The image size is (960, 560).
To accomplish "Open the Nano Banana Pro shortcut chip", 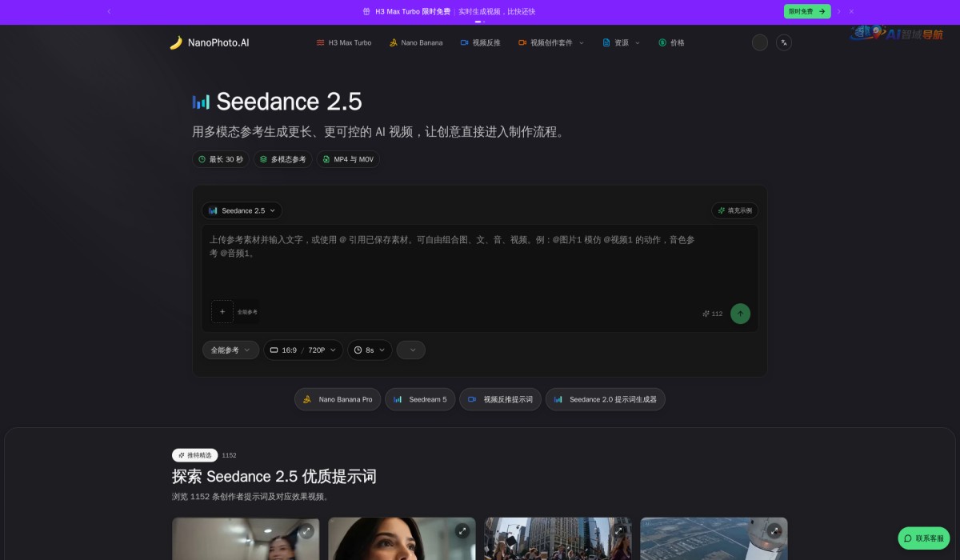I will 337,399.
